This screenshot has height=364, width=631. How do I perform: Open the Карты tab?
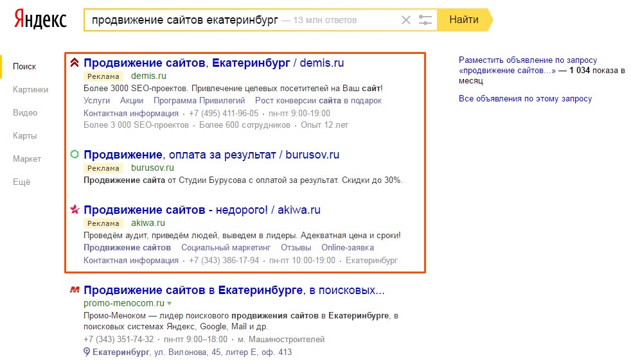pos(25,135)
